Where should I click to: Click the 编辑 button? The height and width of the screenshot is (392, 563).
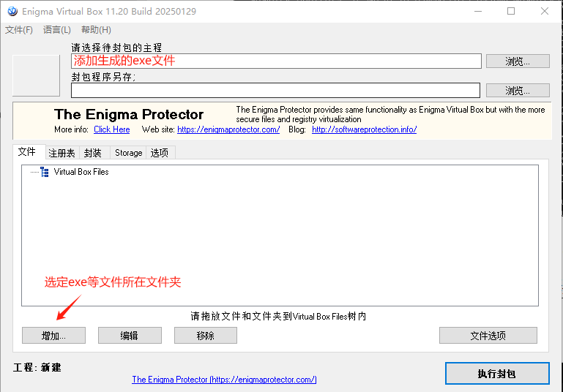coord(130,336)
